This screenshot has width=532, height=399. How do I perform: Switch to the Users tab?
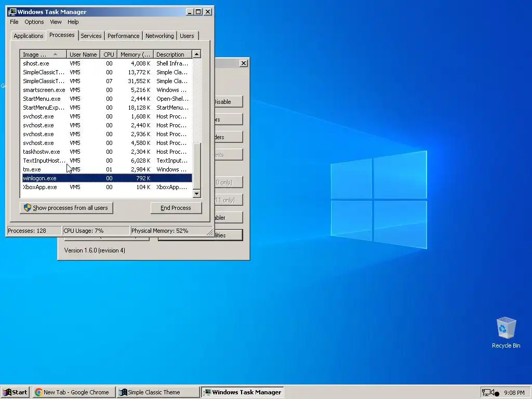(187, 36)
